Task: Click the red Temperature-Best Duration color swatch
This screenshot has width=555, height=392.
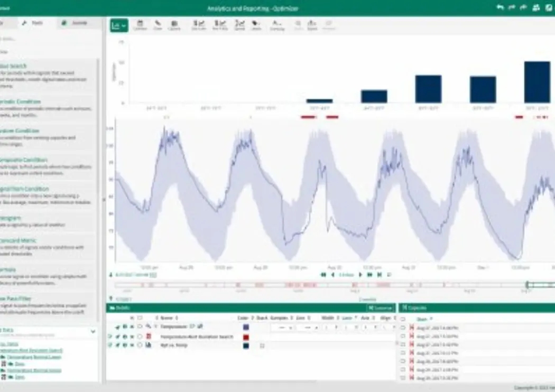Action: (246, 337)
